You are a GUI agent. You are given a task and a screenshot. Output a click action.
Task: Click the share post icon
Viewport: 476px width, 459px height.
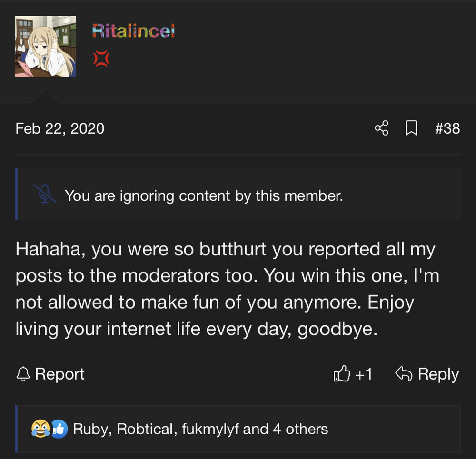[381, 128]
